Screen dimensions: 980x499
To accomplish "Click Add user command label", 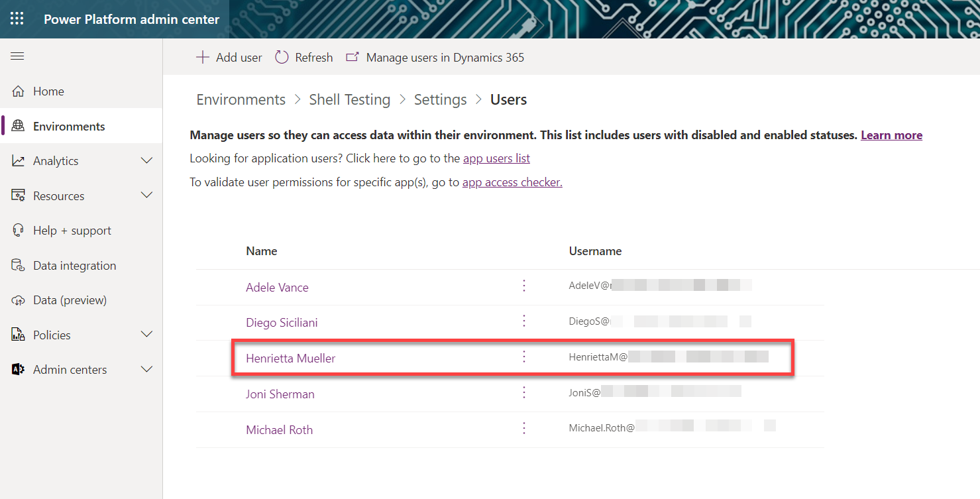I will pyautogui.click(x=239, y=58).
